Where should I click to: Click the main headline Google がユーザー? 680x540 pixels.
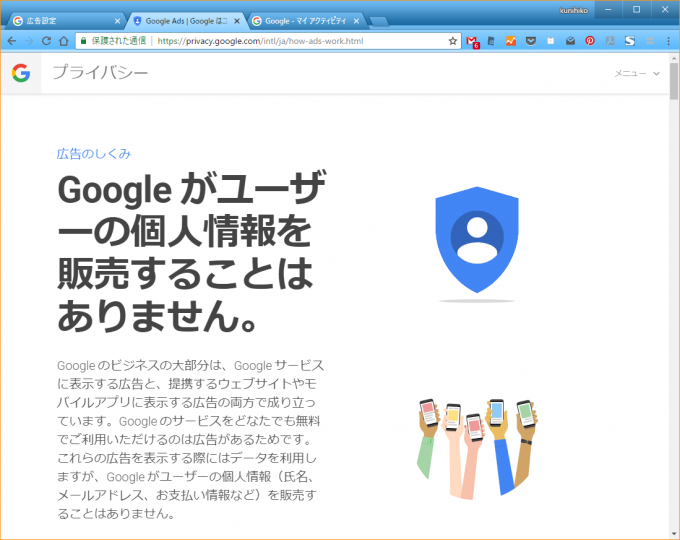click(191, 252)
